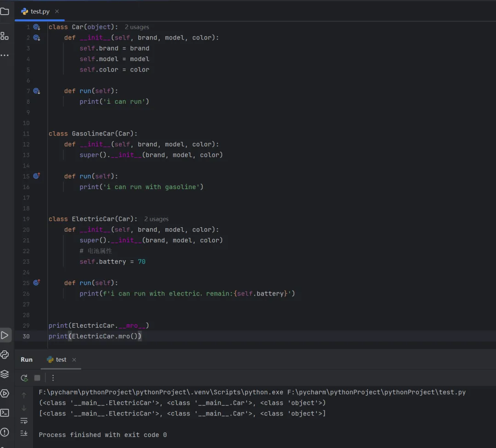
Task: Click '2 usages' hint beside ElectricCar
Action: (x=156, y=219)
